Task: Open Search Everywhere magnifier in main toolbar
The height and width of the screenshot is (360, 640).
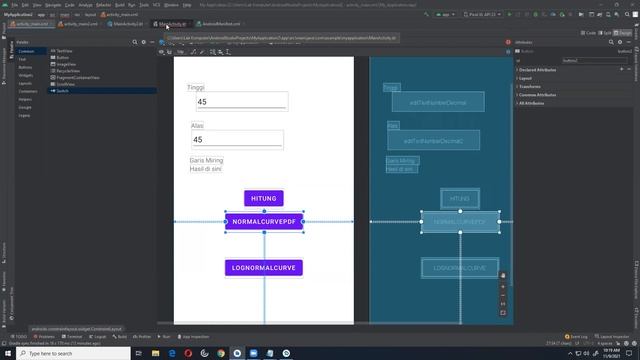Action: click(x=627, y=14)
